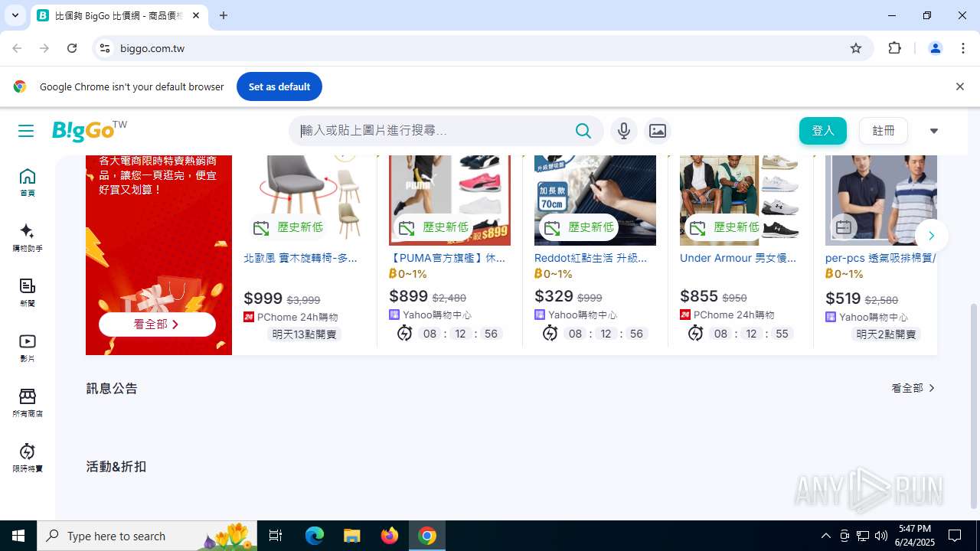Open Chrome extensions icon
This screenshot has width=980, height=551.
894,48
